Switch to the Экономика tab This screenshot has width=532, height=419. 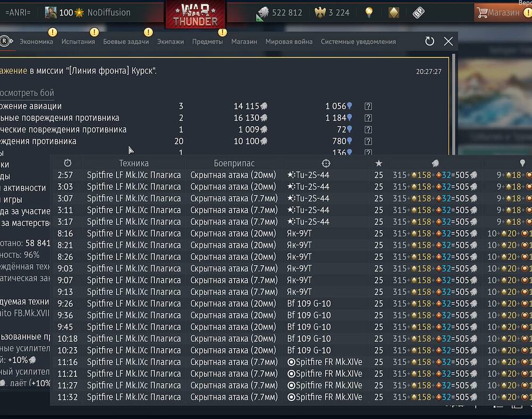36,42
